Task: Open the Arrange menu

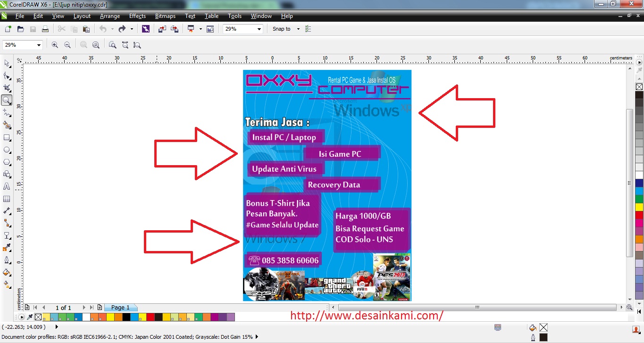Action: point(110,16)
